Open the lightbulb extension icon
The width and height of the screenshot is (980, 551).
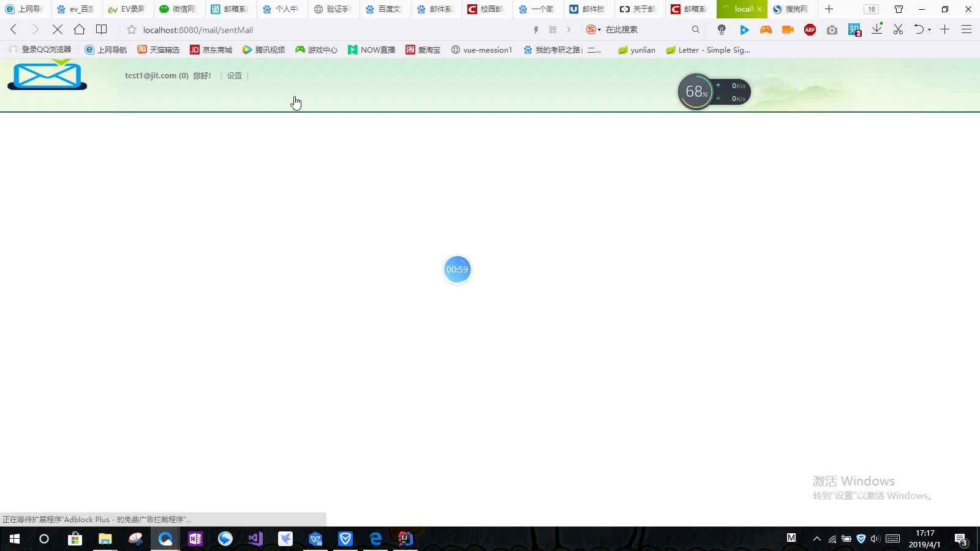pos(722,29)
